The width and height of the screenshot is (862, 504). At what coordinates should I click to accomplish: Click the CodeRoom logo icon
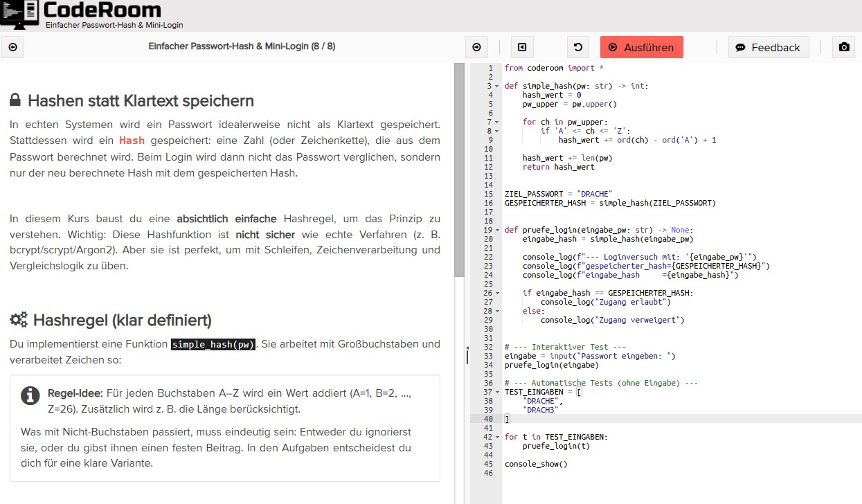pos(20,14)
